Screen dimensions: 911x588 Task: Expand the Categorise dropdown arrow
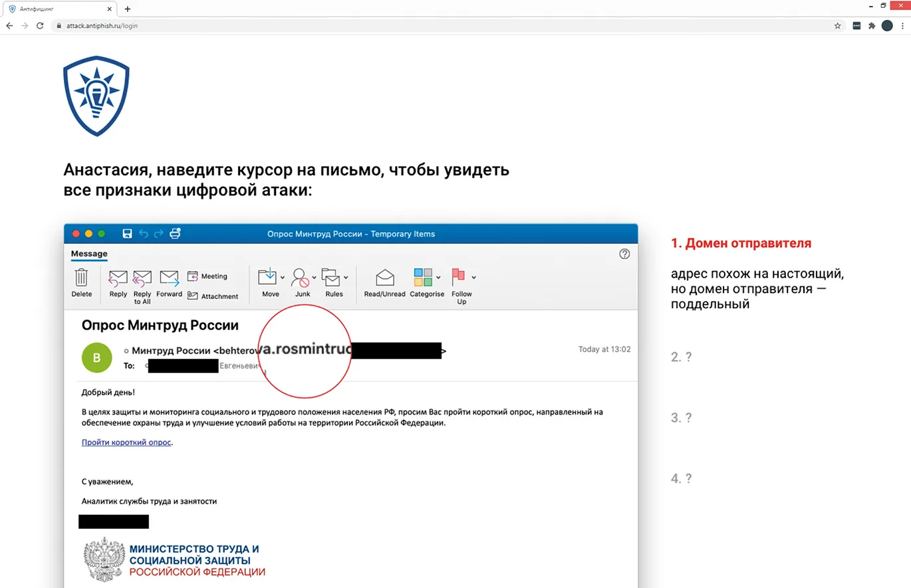(x=439, y=278)
